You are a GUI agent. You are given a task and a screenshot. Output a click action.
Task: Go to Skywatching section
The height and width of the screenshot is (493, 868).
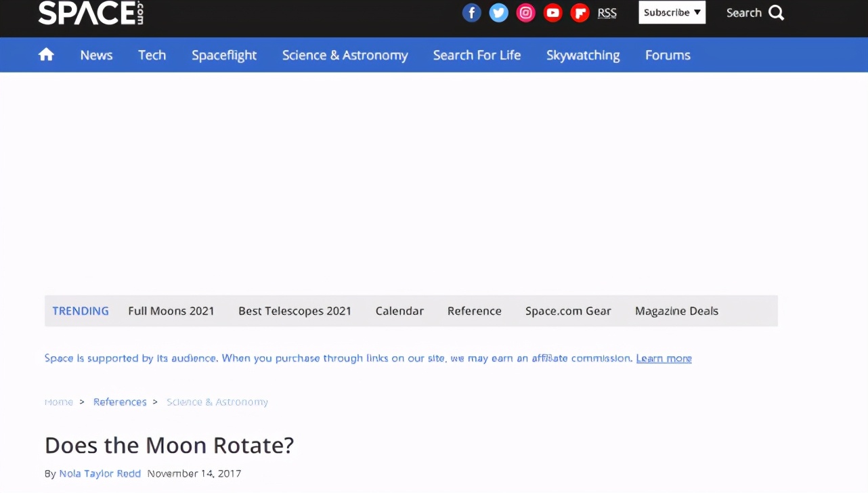click(582, 56)
